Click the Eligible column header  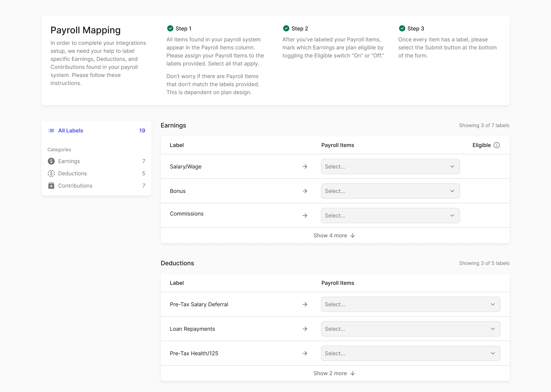[482, 145]
